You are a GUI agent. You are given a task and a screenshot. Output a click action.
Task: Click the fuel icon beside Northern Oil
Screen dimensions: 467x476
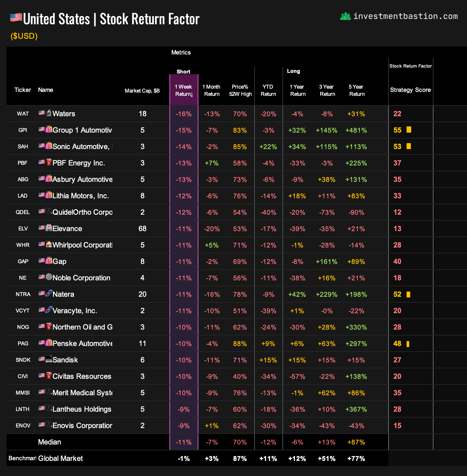49,326
